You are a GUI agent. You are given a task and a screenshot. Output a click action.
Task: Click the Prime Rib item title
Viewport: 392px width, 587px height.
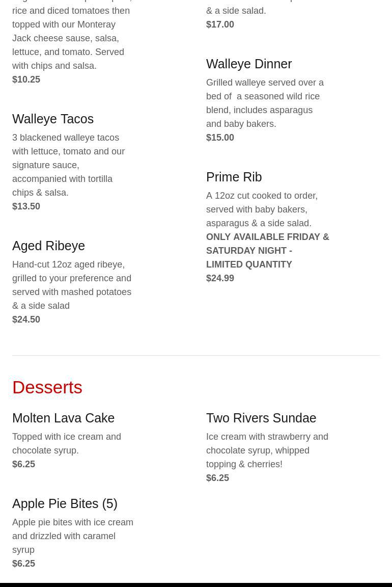click(x=234, y=177)
